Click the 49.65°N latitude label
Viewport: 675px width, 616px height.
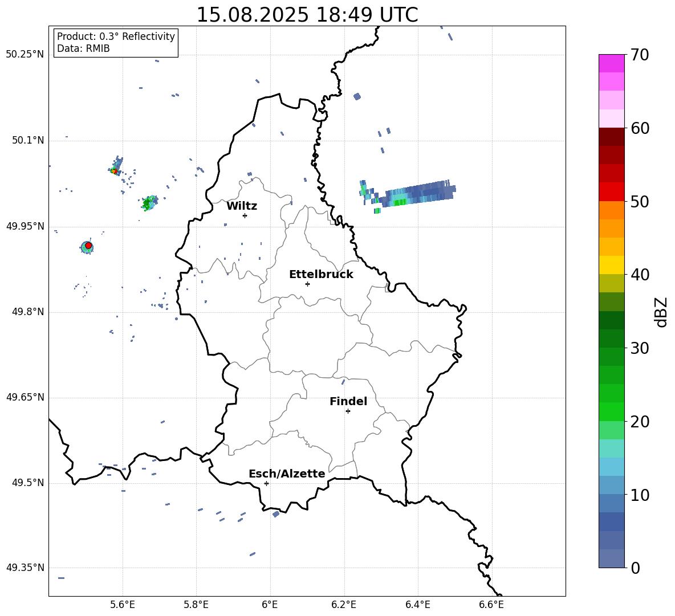pos(25,397)
